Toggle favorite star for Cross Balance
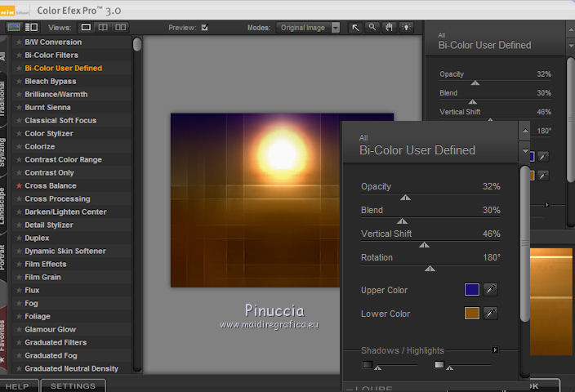The width and height of the screenshot is (575, 392). (x=19, y=186)
